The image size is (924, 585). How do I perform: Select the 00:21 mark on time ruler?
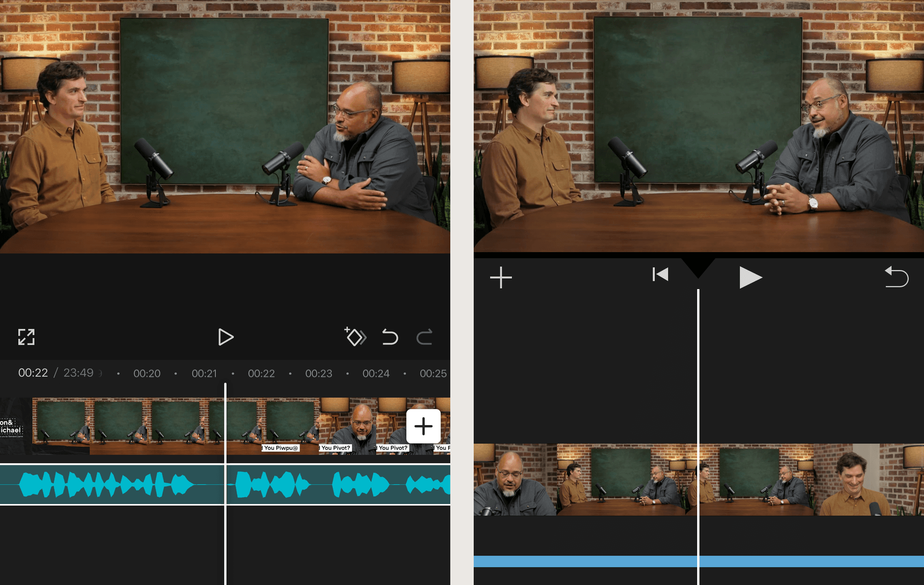204,373
